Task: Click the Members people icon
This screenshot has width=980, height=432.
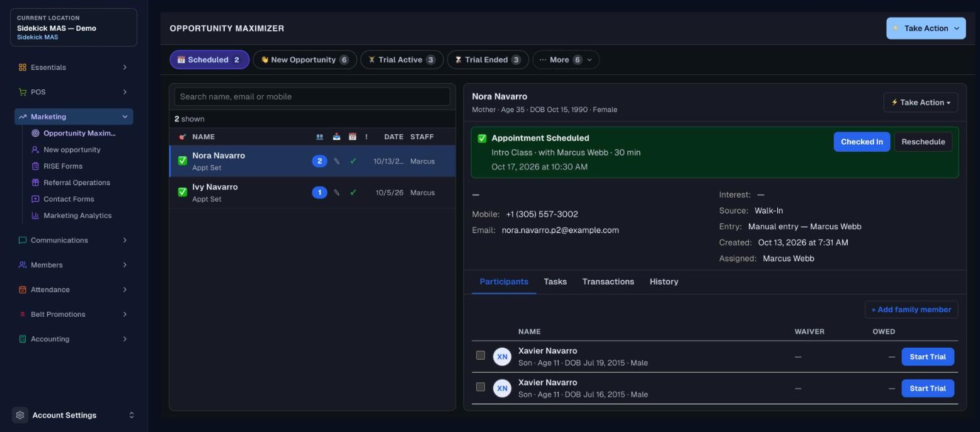Action: point(23,265)
